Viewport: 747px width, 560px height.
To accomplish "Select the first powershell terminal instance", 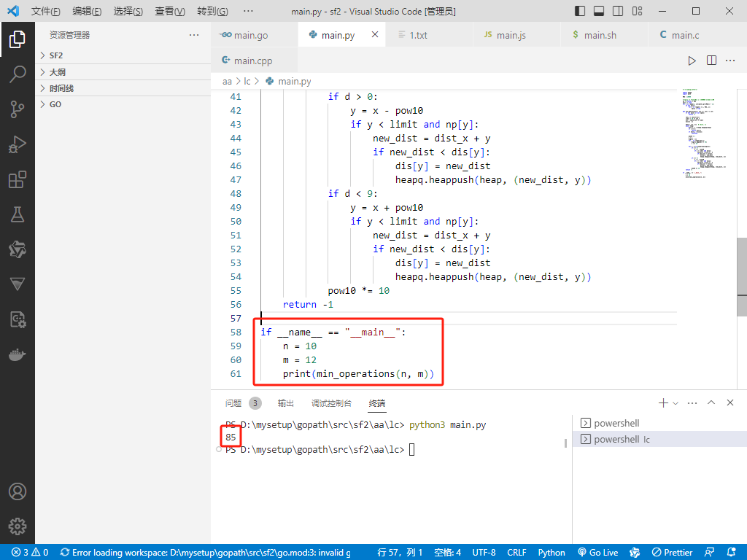I will pos(659,423).
